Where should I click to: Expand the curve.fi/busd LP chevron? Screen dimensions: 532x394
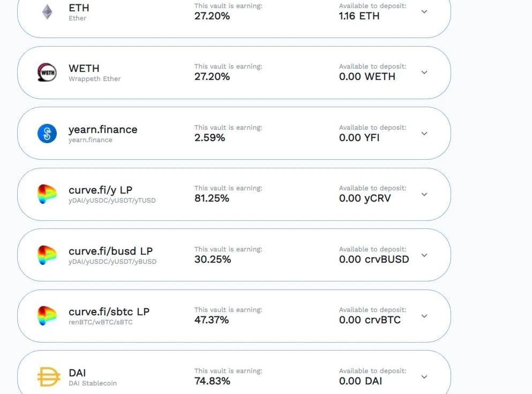tap(424, 255)
